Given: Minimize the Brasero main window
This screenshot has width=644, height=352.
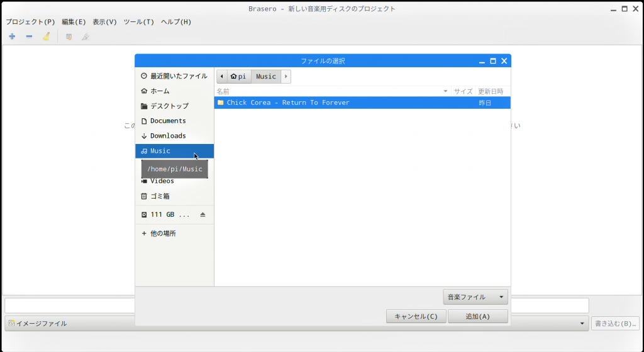Looking at the screenshot, I should 614,9.
